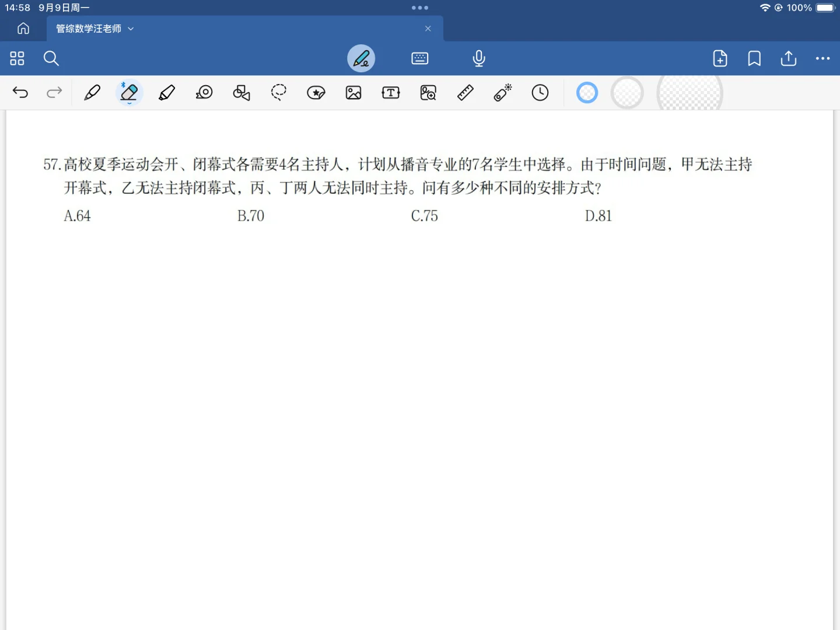Select the text box tool
The width and height of the screenshot is (840, 630).
pos(391,92)
